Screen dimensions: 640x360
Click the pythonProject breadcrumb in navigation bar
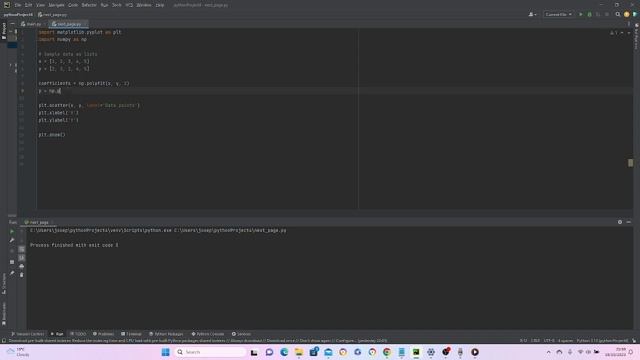click(x=18, y=15)
